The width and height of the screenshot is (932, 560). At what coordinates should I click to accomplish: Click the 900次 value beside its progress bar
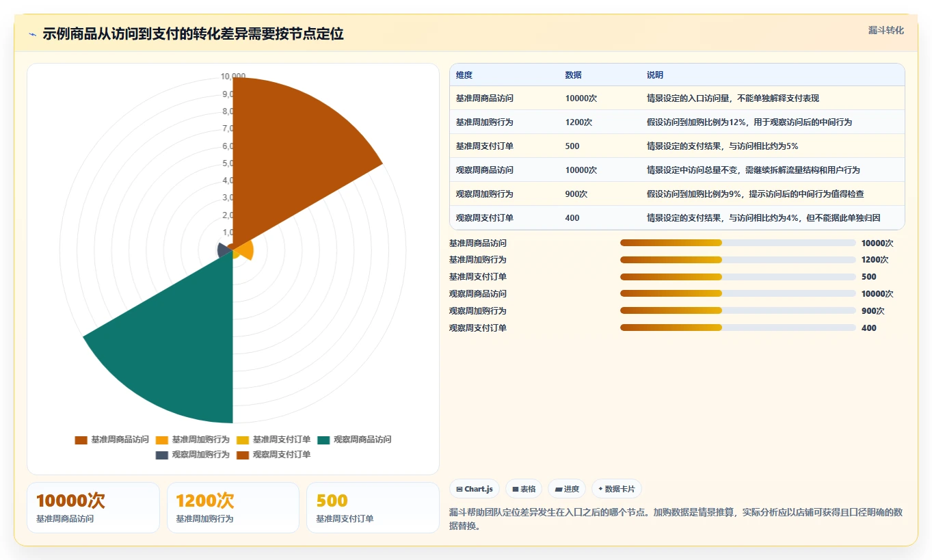(873, 311)
